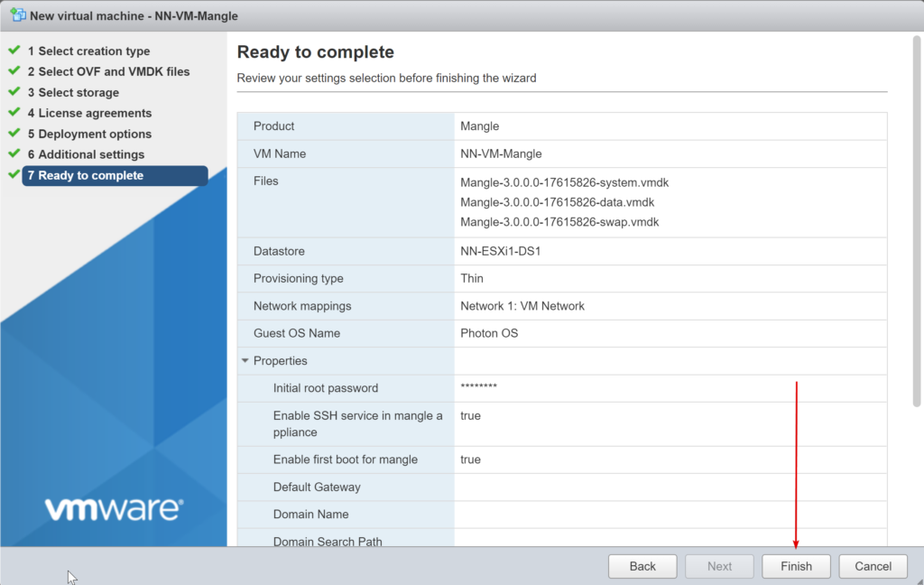Open step 2 Select OVF and VMDK files

108,72
